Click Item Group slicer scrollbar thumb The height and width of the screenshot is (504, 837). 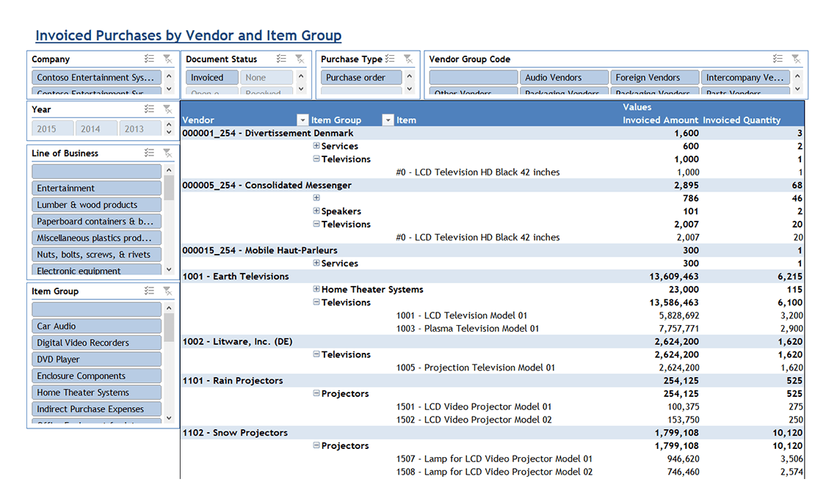coord(169,327)
